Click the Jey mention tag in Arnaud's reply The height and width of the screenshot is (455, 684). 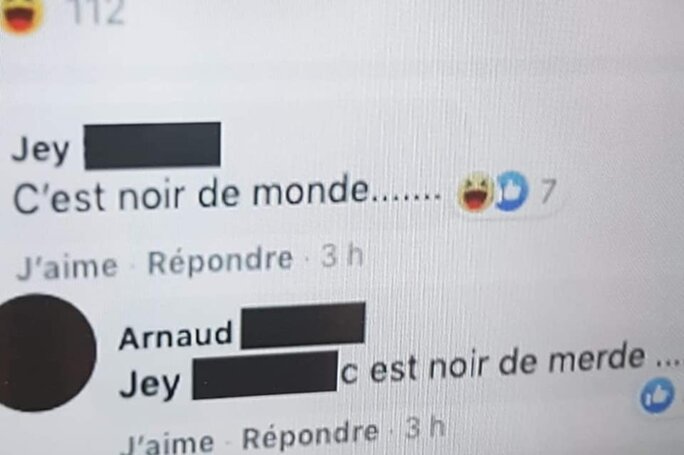(x=150, y=384)
